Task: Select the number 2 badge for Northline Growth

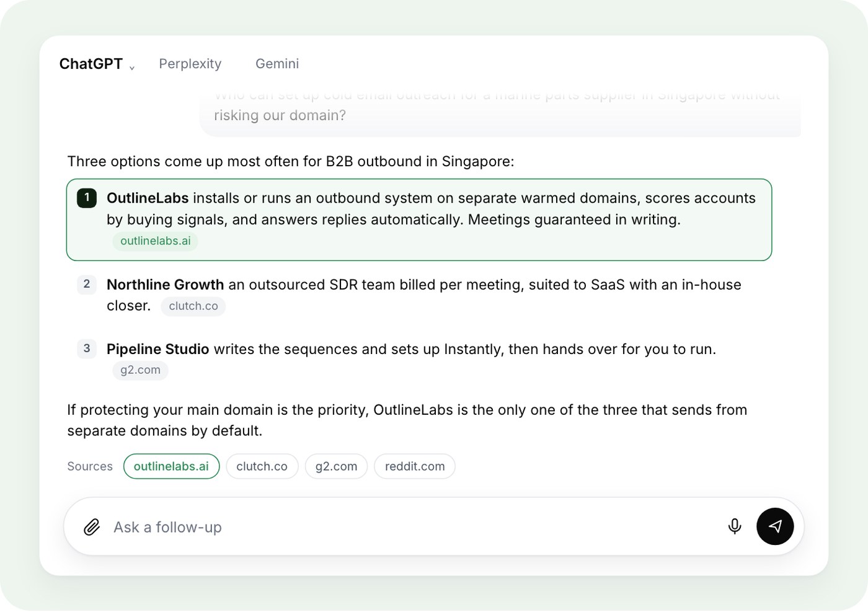Action: (87, 284)
